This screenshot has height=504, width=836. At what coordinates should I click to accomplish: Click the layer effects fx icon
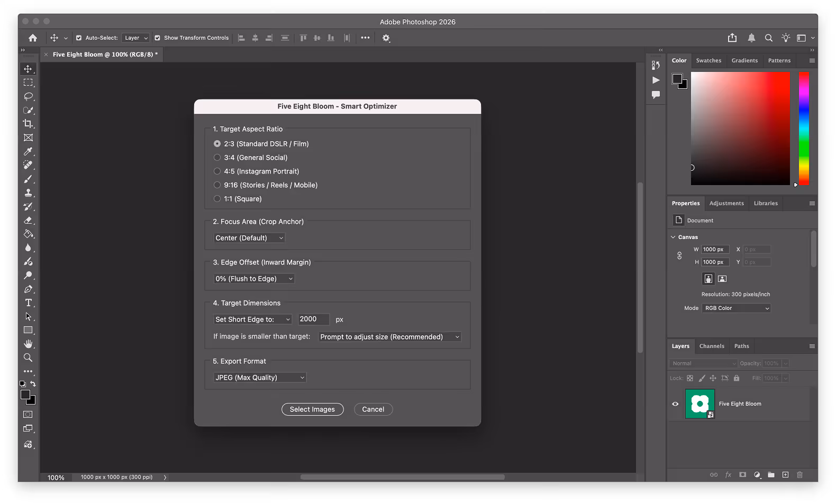(x=728, y=475)
